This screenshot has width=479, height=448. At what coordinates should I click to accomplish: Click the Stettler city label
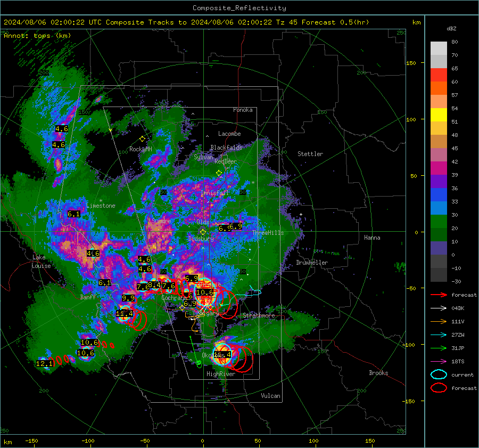[310, 154]
